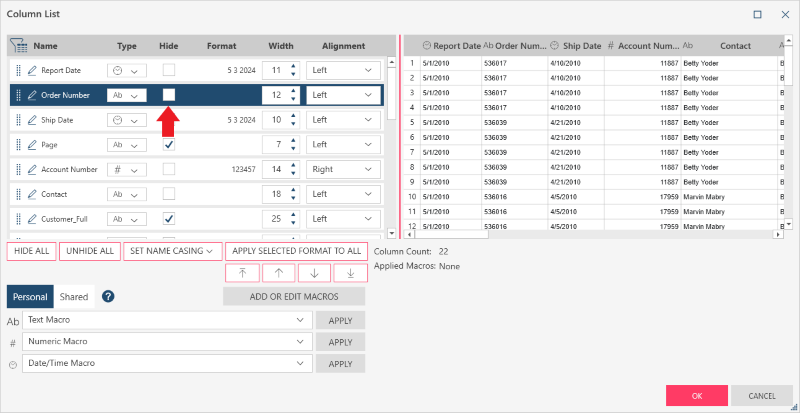Click the move-to-top arrow button
This screenshot has width=800, height=413.
click(x=242, y=273)
